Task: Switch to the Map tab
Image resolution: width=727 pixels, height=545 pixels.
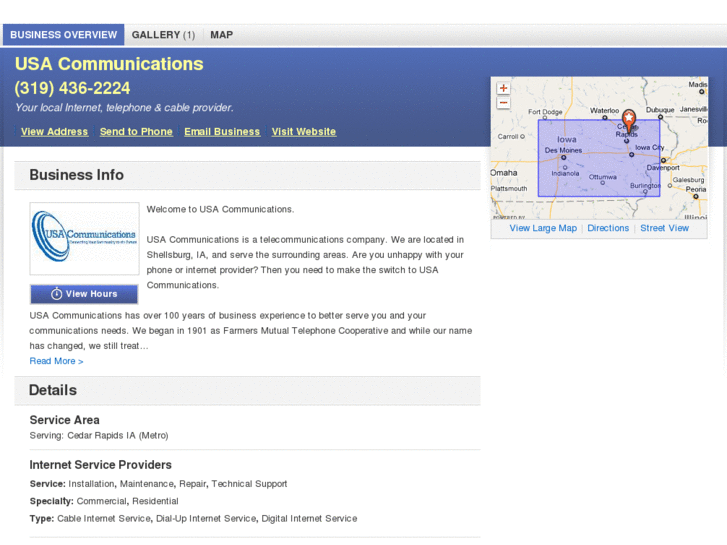Action: [x=222, y=35]
